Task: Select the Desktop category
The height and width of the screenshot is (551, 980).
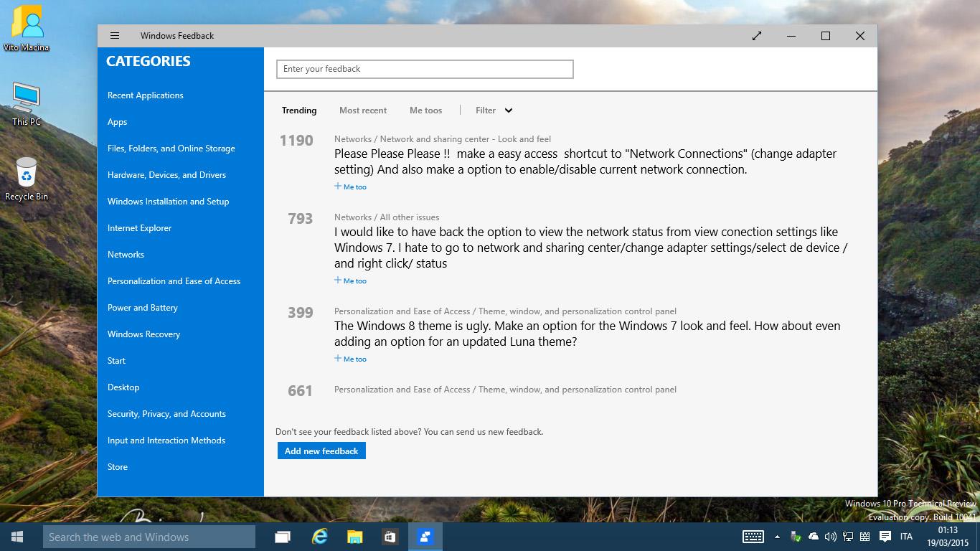Action: 124,387
